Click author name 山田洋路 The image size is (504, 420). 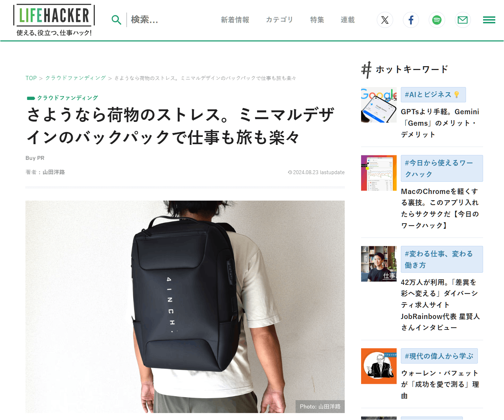[54, 172]
